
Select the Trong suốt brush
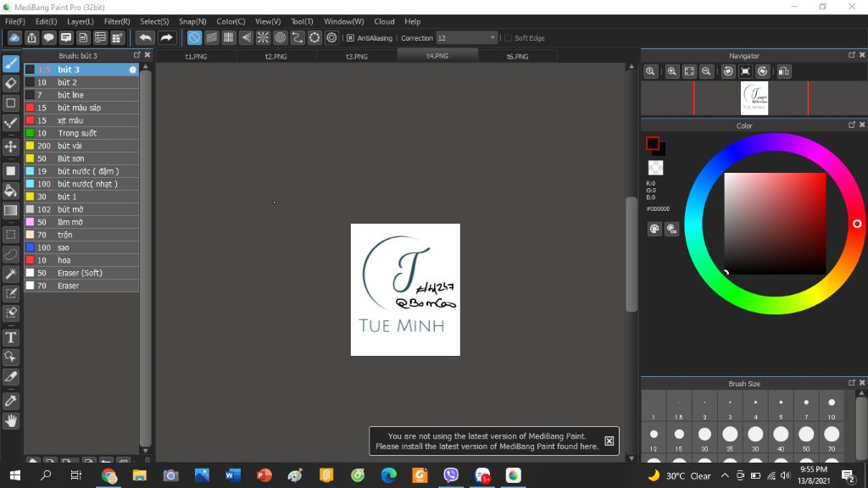pos(81,133)
